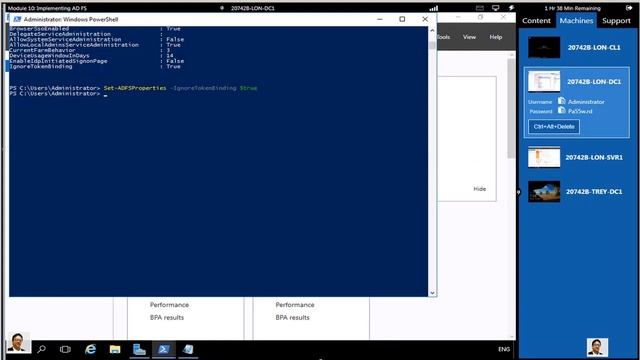Click the ENG language indicator in taskbar
This screenshot has width=640, height=360.
point(504,349)
